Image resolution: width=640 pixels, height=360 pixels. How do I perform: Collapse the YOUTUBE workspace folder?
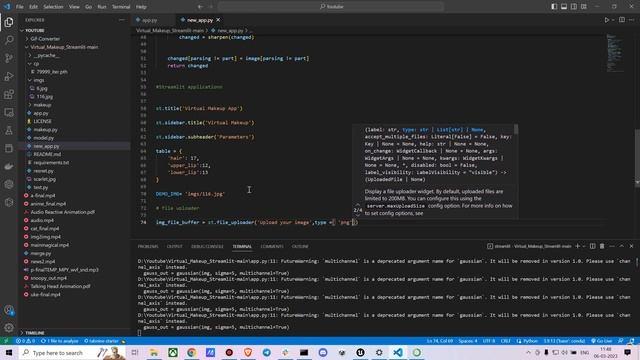34,31
